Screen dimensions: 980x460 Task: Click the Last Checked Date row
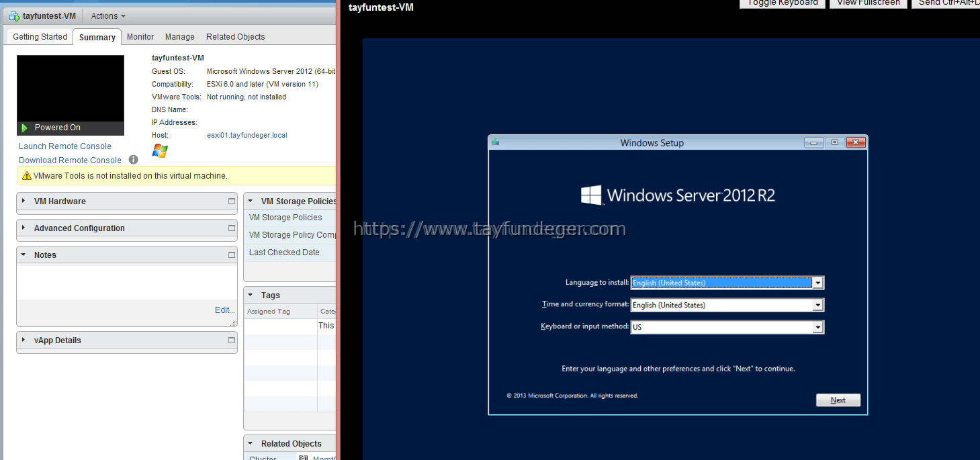(x=289, y=252)
